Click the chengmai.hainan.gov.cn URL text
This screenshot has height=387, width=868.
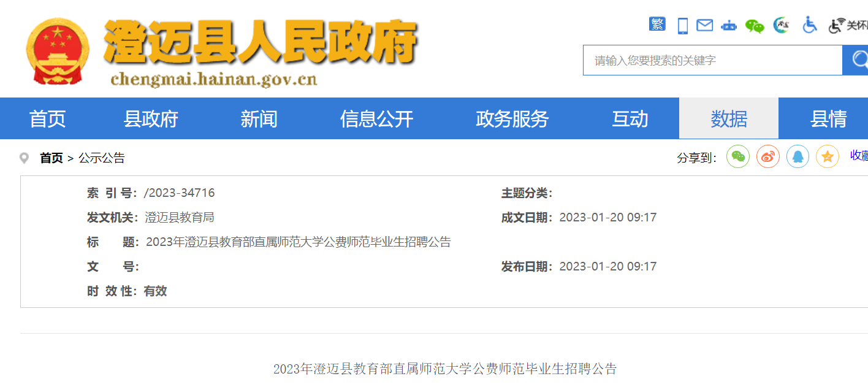[213, 79]
